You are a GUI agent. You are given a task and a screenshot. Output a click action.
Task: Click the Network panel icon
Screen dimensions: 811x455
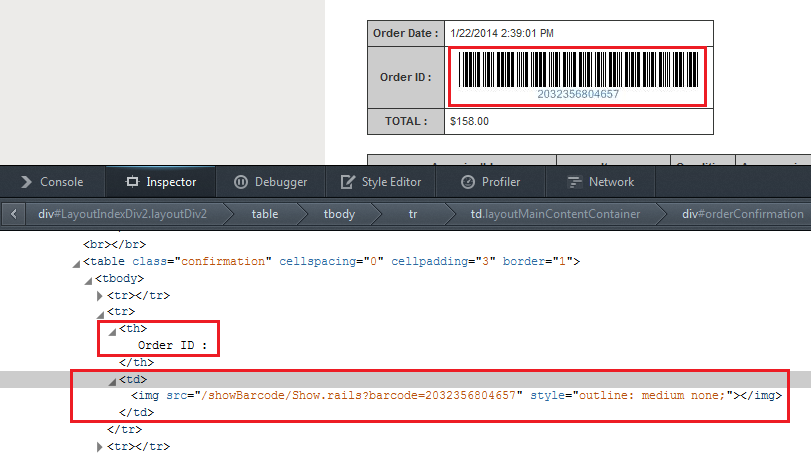click(x=574, y=182)
